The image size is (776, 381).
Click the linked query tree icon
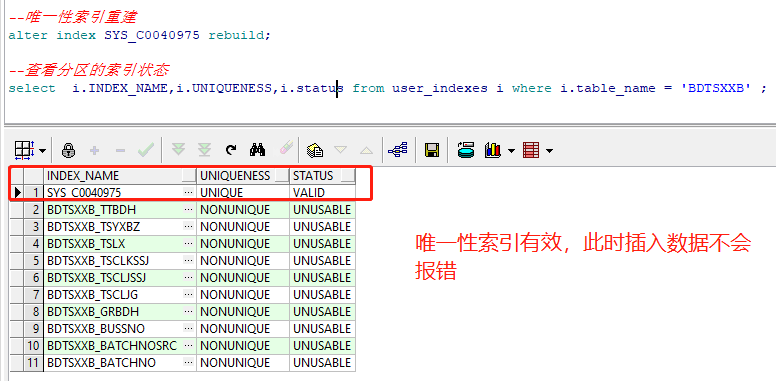[x=397, y=150]
